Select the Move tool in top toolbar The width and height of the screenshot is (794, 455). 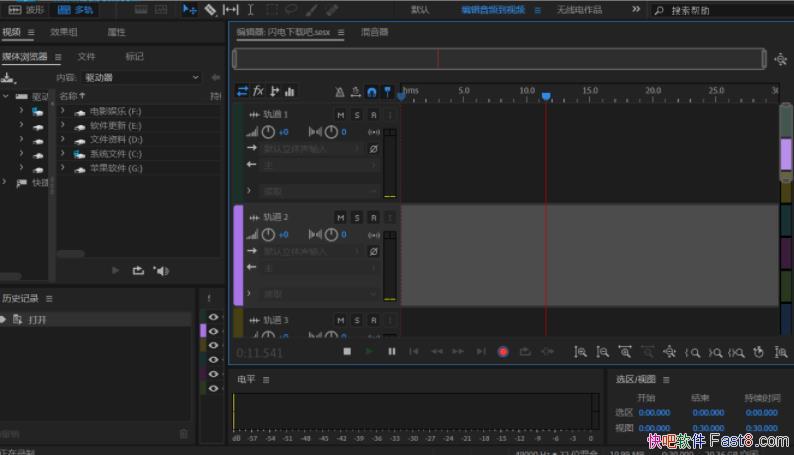pos(189,9)
